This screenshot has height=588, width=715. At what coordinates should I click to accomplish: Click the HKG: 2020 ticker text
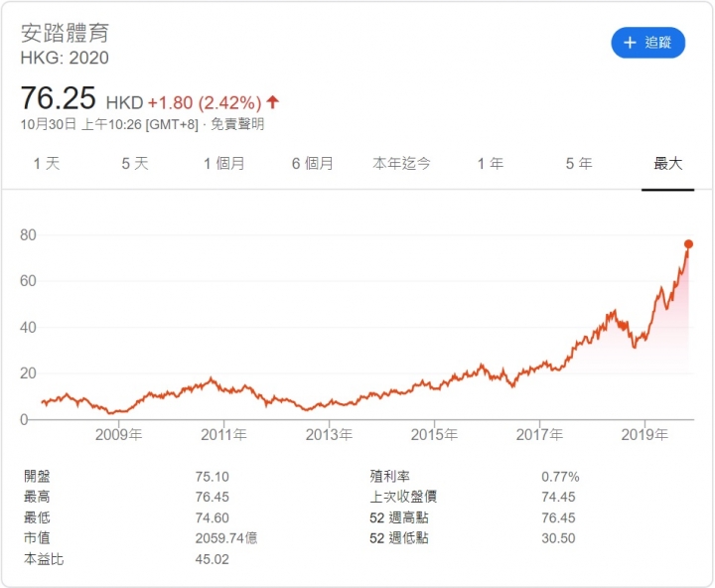(x=65, y=58)
